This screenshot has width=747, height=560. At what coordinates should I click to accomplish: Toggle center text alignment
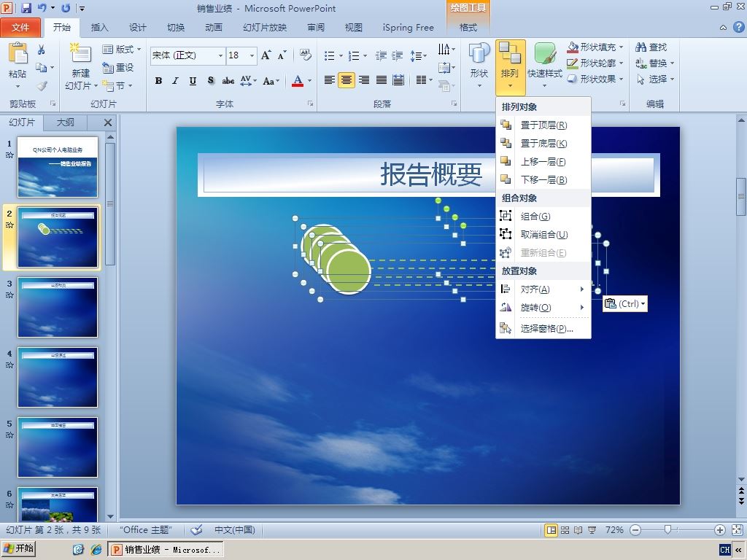[x=347, y=80]
